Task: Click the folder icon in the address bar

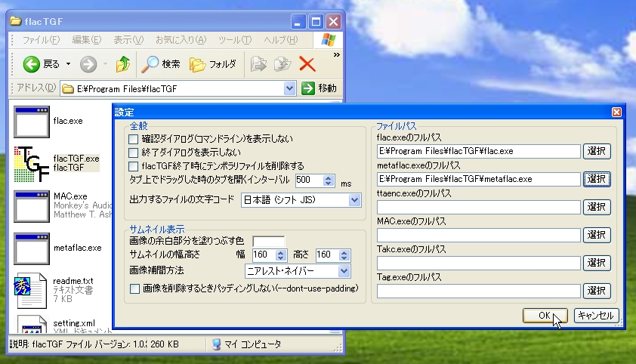Action: [x=68, y=89]
